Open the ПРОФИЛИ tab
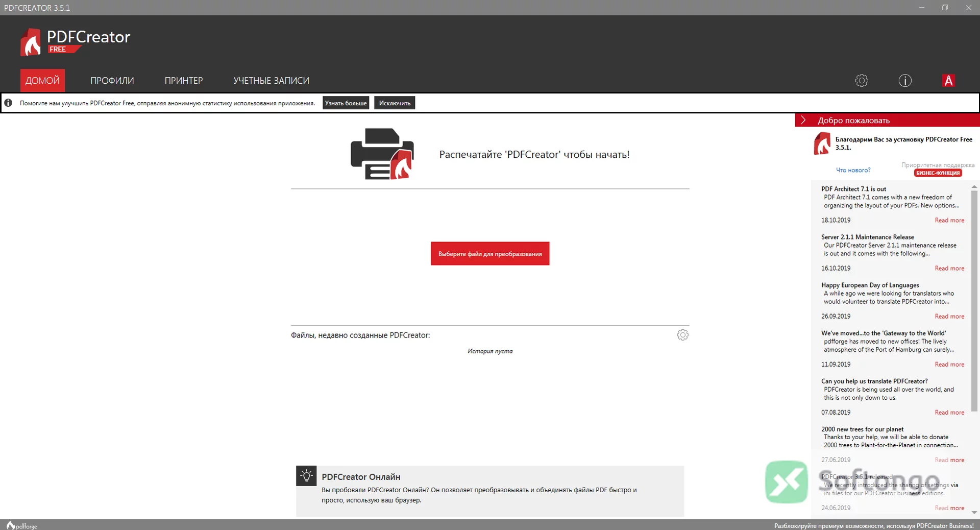This screenshot has width=980, height=530. (112, 81)
